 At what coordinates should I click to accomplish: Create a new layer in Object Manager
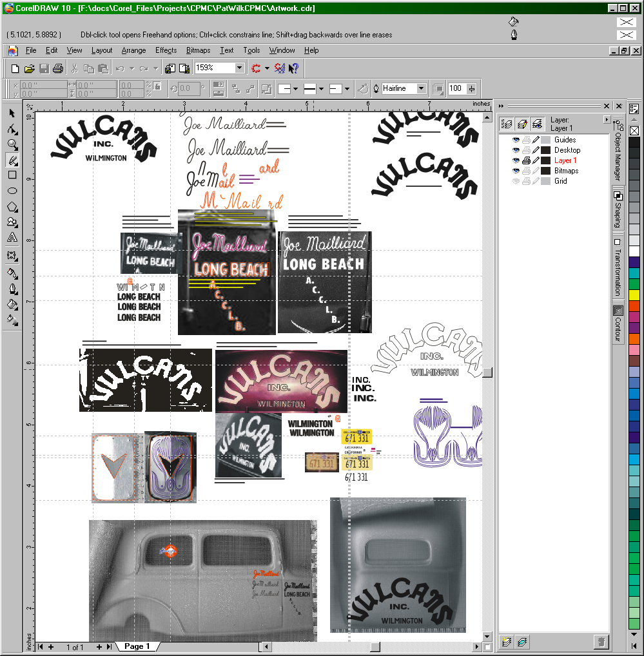507,641
